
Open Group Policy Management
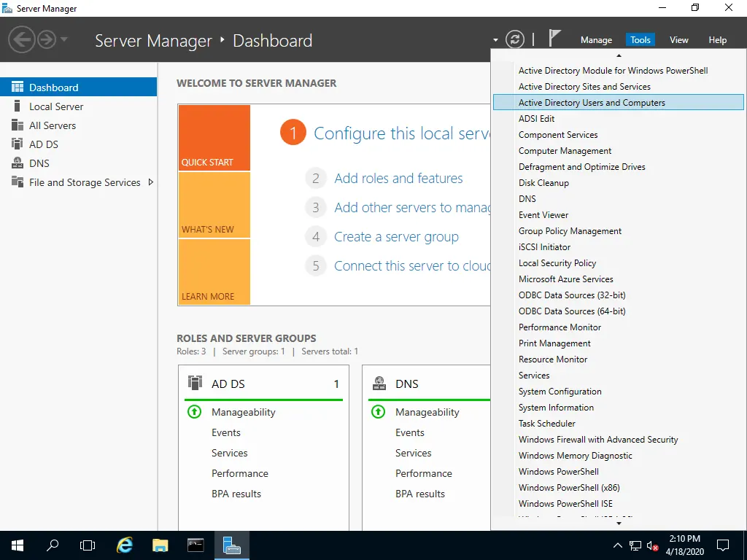(619, 231)
